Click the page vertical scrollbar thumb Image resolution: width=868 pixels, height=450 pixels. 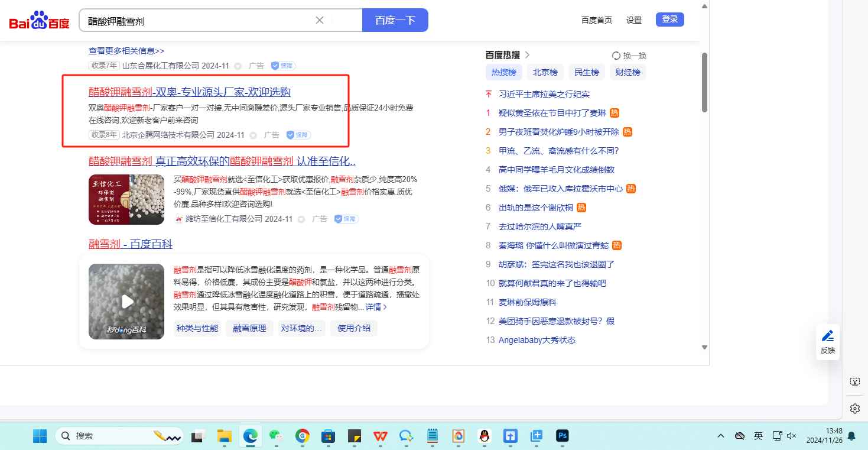pyautogui.click(x=704, y=83)
